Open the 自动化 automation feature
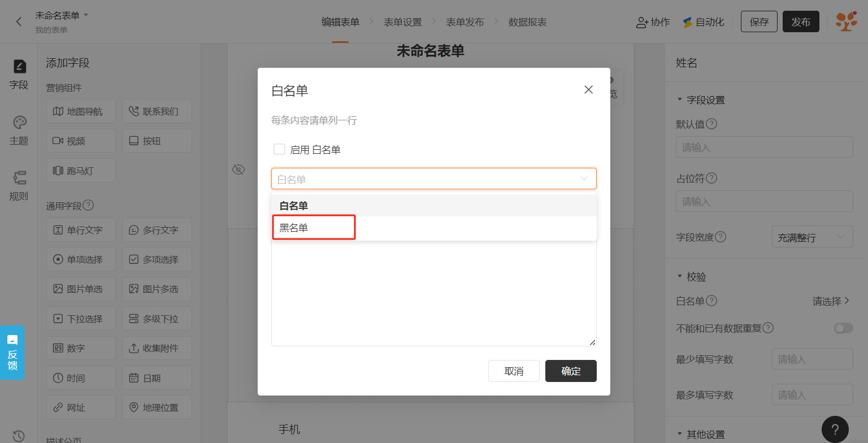This screenshot has height=443, width=868. click(x=703, y=22)
